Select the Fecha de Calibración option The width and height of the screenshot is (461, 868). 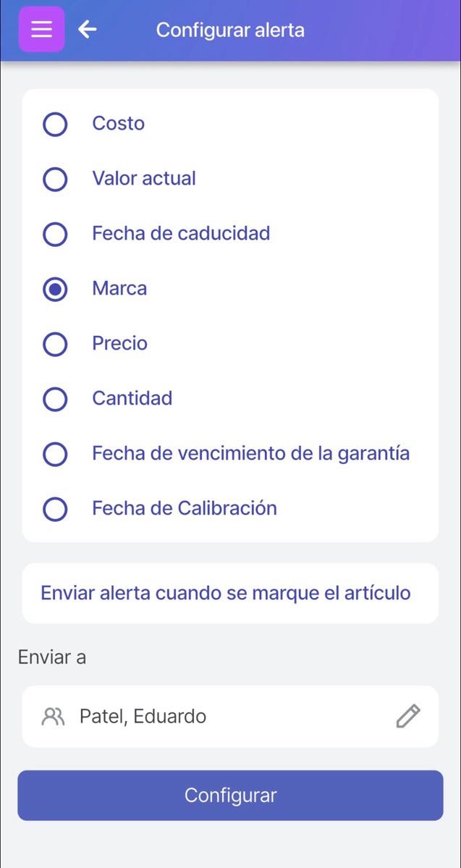pyautogui.click(x=54, y=509)
